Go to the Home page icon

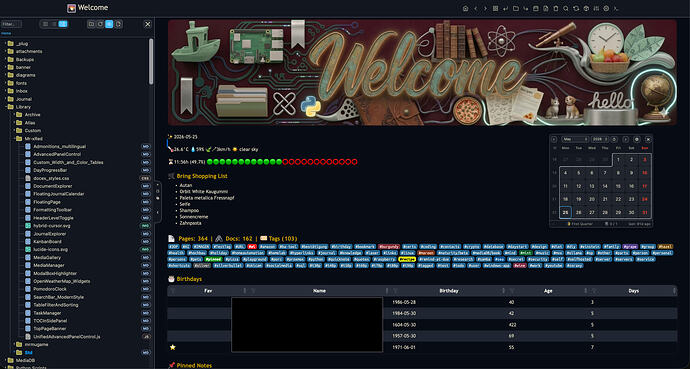466,8
